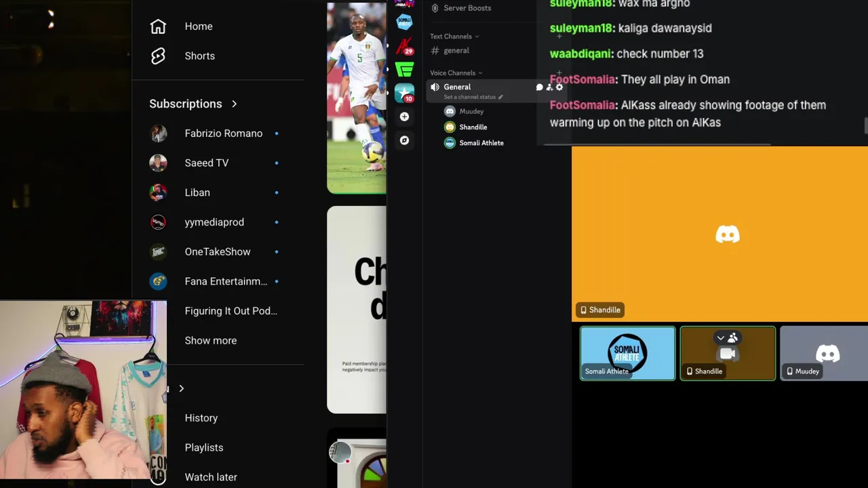Open yymediaprod channel avatar

158,222
